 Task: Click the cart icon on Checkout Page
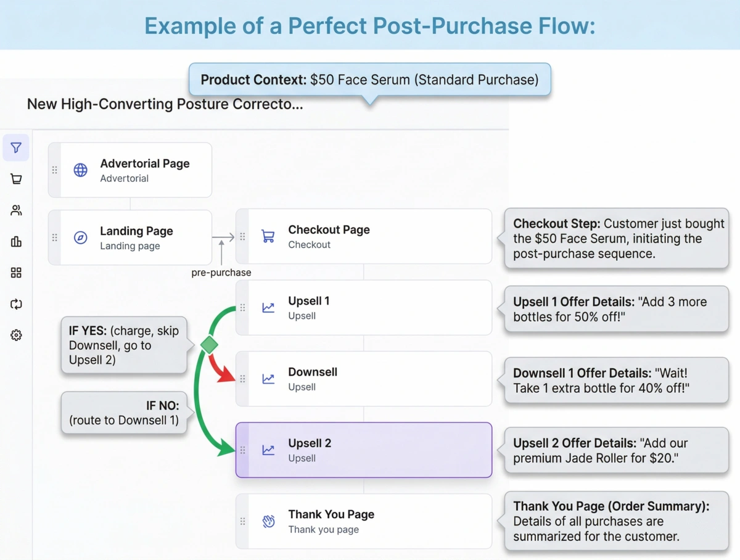coord(268,236)
